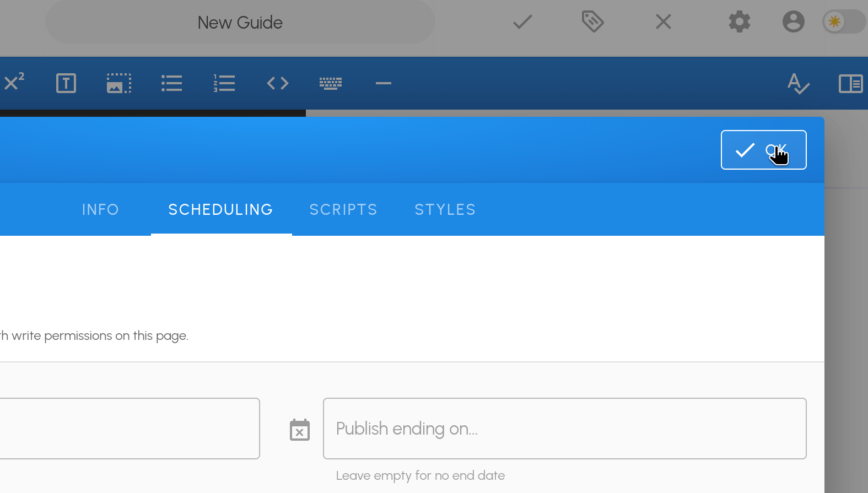Toggle the side preview panel icon
The height and width of the screenshot is (493, 868).
pyautogui.click(x=851, y=83)
